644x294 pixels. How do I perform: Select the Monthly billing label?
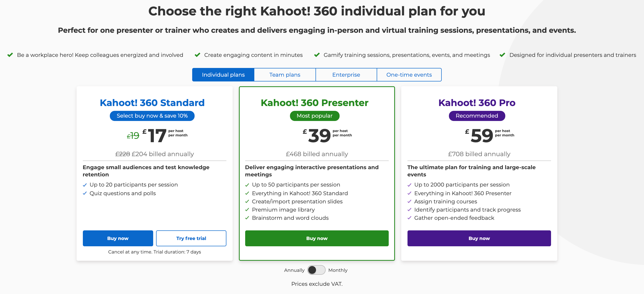point(338,270)
